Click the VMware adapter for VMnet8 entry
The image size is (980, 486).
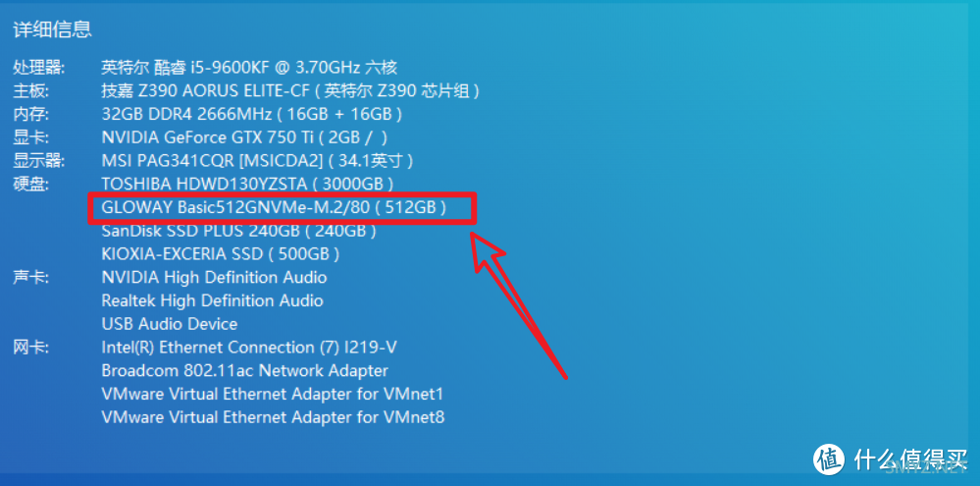(273, 417)
